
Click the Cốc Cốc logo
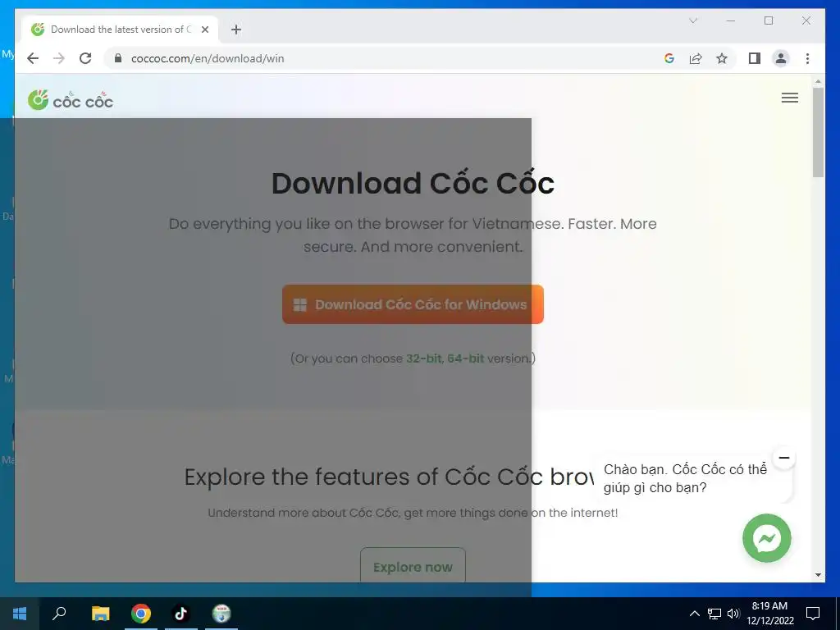(71, 100)
